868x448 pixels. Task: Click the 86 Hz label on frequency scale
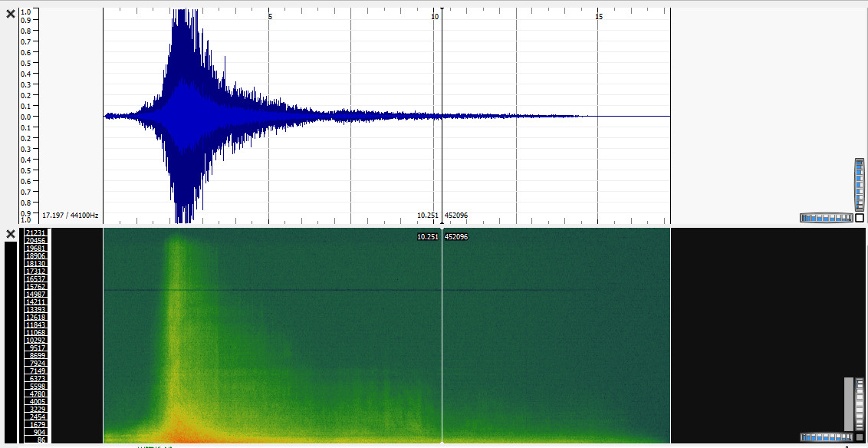point(40,440)
